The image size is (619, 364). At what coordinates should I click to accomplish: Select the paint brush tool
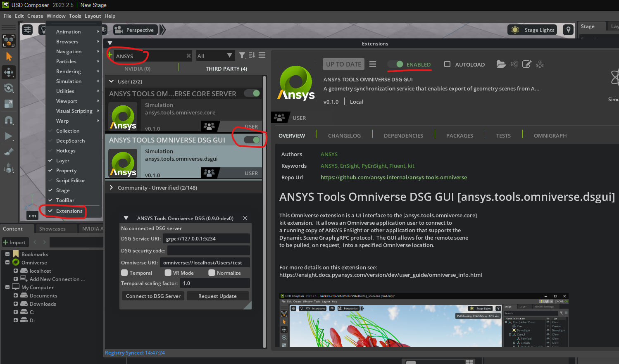[x=9, y=152]
